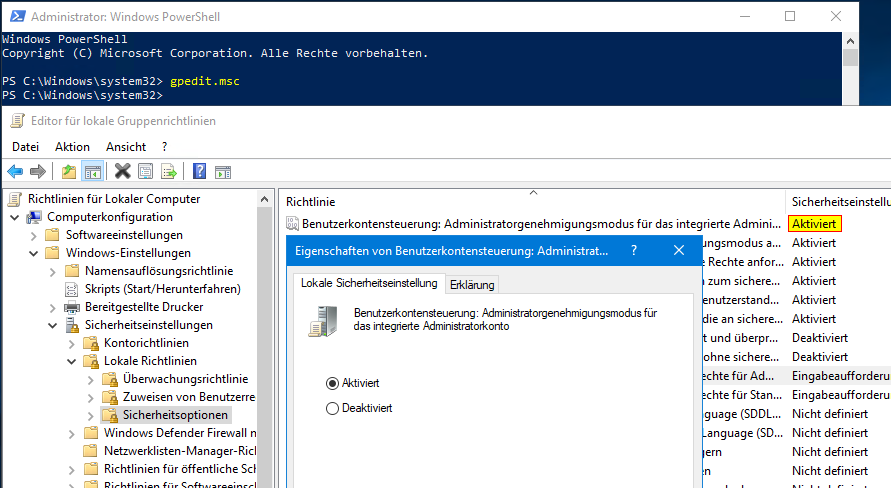The width and height of the screenshot is (891, 488).
Task: Switch to the Erklärung tab
Action: [x=472, y=285]
